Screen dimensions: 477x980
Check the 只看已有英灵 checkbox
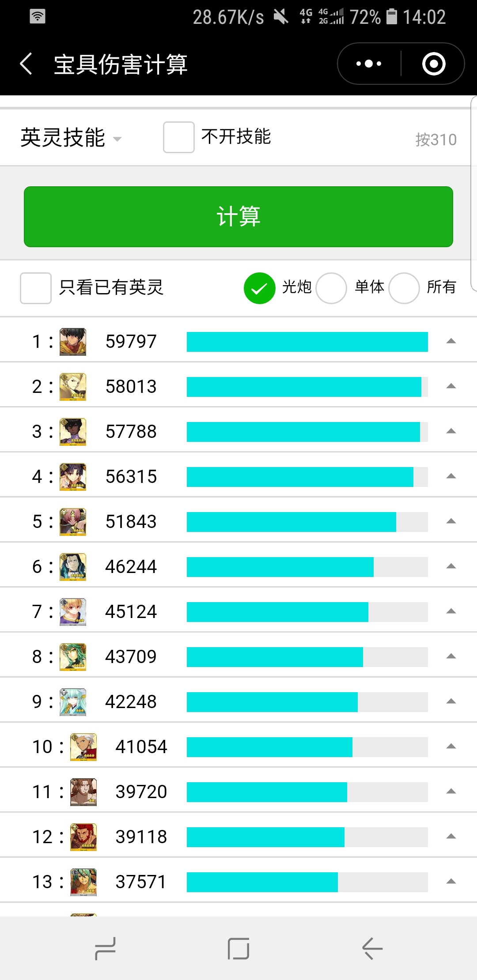click(x=36, y=288)
